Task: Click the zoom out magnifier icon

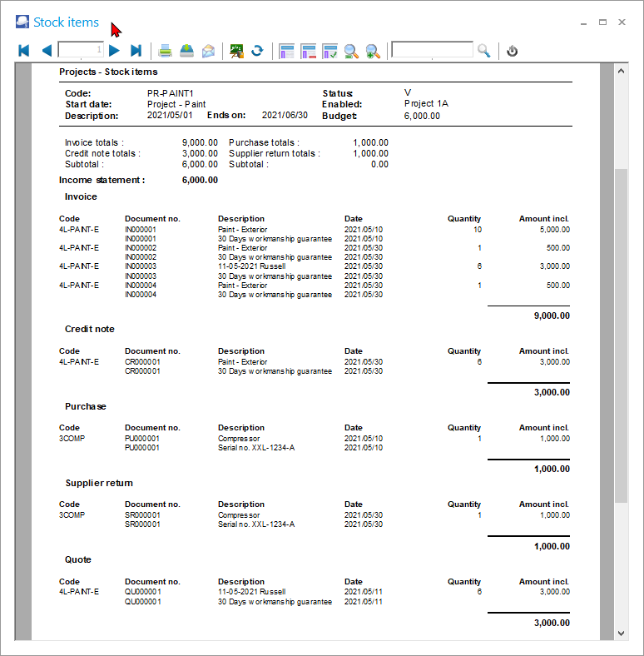Action: [x=351, y=51]
